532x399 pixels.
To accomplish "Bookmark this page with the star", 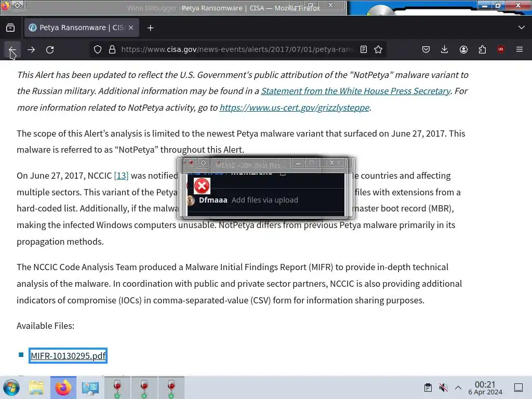I will click(x=378, y=49).
